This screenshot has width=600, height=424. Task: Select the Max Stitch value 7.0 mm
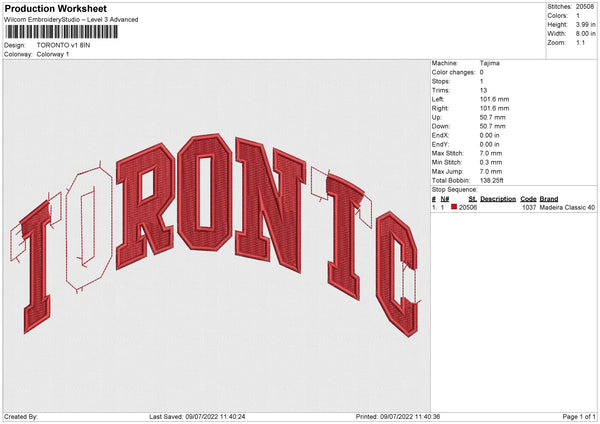point(491,153)
